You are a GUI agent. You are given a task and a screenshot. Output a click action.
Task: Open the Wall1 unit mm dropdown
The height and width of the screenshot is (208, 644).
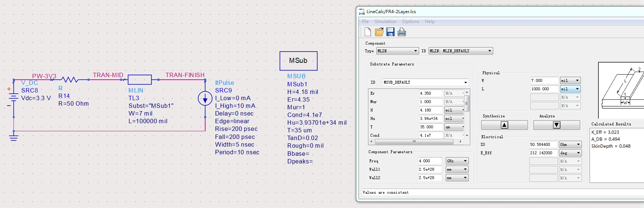click(457, 169)
